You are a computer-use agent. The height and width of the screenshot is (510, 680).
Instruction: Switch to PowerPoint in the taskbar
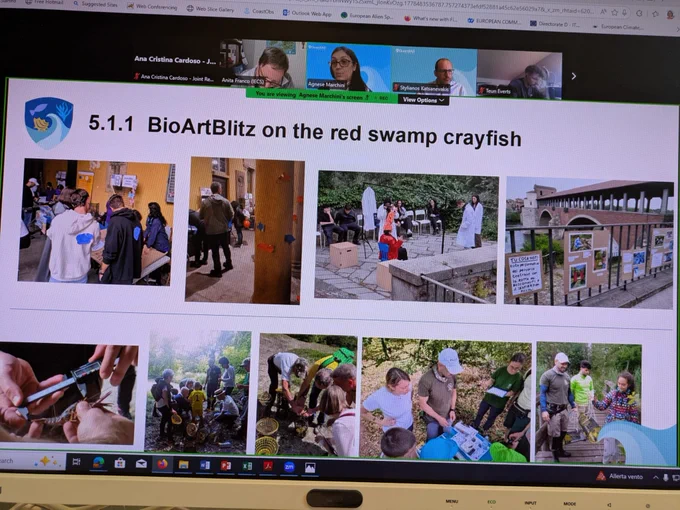click(226, 465)
